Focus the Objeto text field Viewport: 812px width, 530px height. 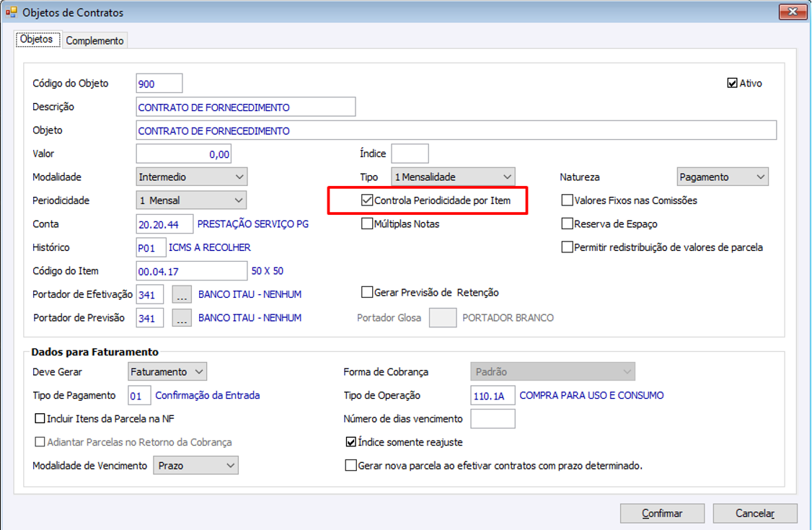[456, 130]
